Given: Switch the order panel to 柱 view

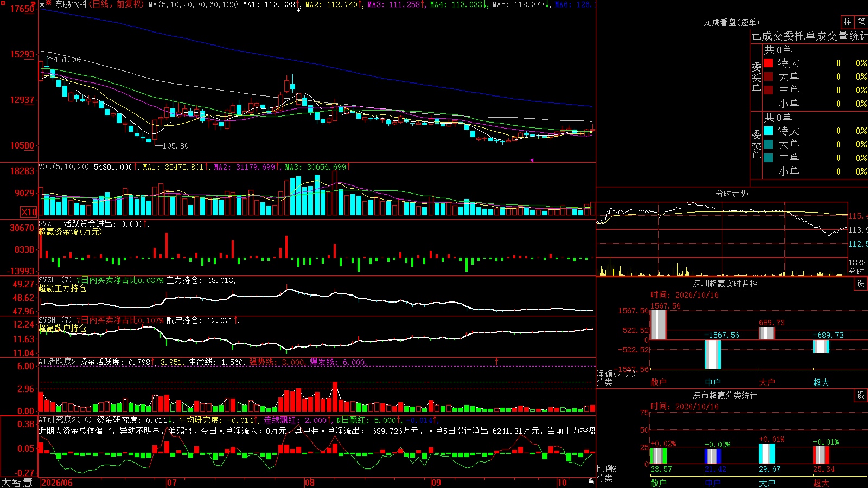Looking at the screenshot, I should click(x=847, y=22).
